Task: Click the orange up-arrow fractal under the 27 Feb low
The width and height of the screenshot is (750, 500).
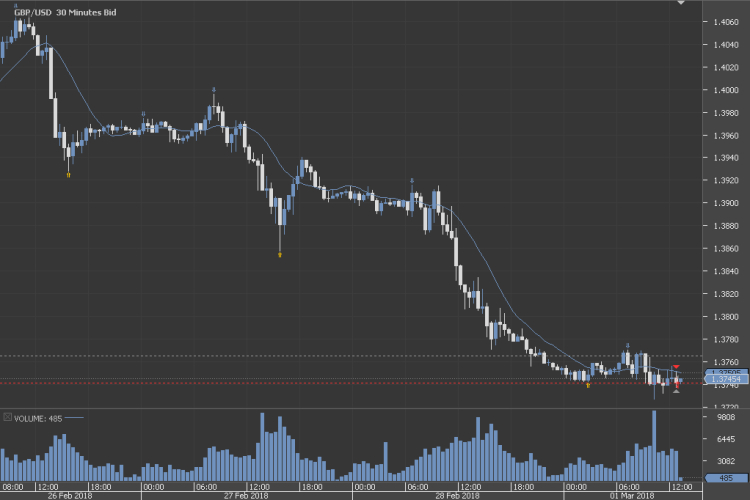Action: pos(280,255)
